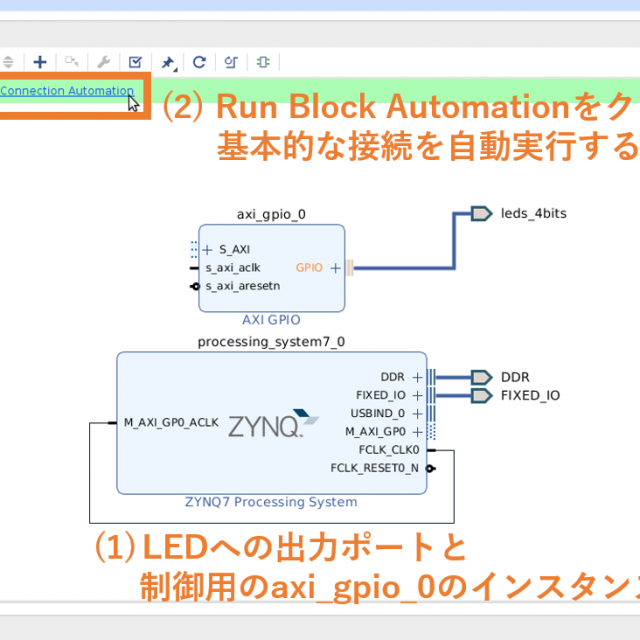
Task: Click the Add IP plus icon
Action: point(40,62)
